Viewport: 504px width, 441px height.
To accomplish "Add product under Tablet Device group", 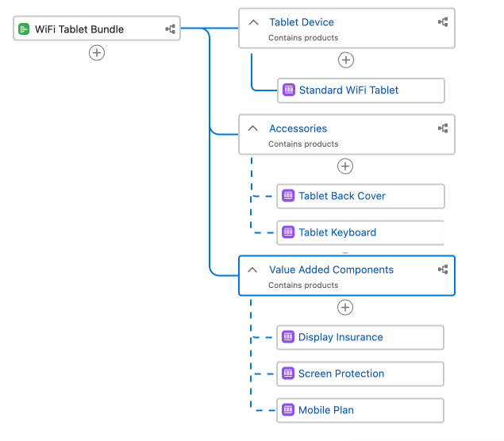I will pyautogui.click(x=346, y=59).
